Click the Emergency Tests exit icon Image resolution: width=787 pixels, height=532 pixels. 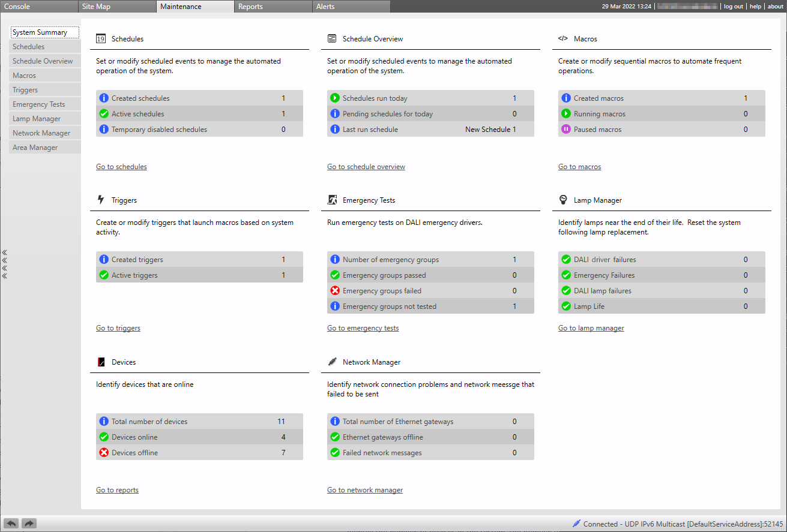coord(332,200)
